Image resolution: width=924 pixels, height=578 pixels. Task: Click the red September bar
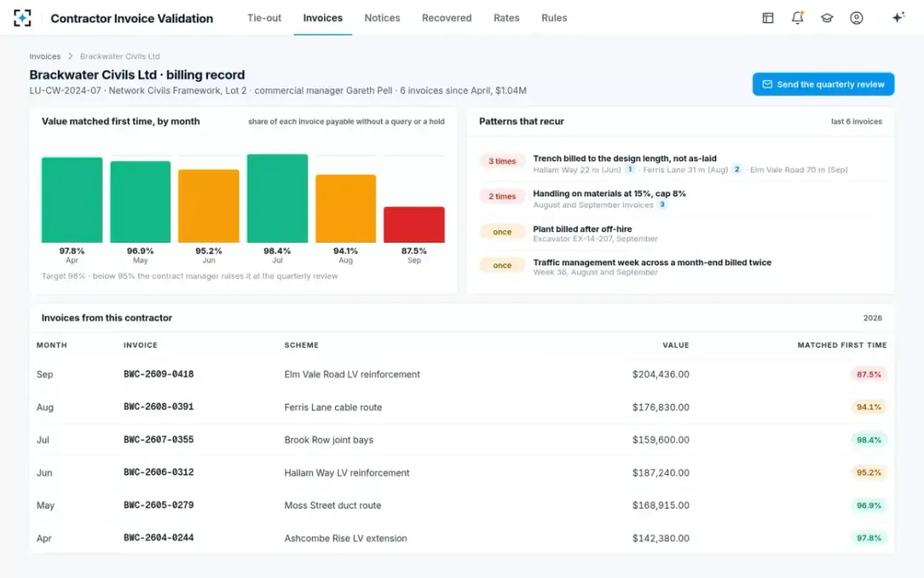414,225
